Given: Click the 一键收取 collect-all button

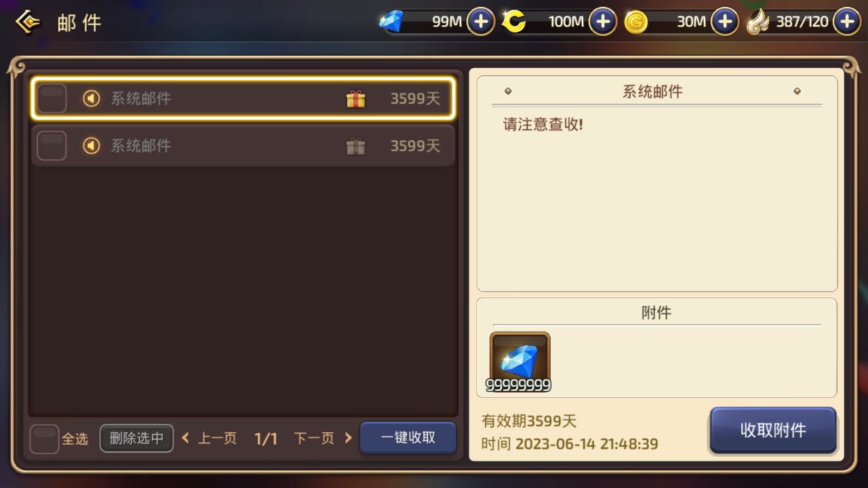Looking at the screenshot, I should point(408,438).
